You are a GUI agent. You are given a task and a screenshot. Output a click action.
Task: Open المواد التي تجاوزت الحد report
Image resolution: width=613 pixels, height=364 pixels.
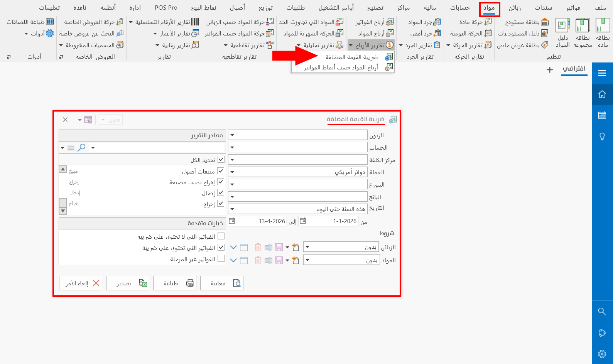pyautogui.click(x=311, y=22)
